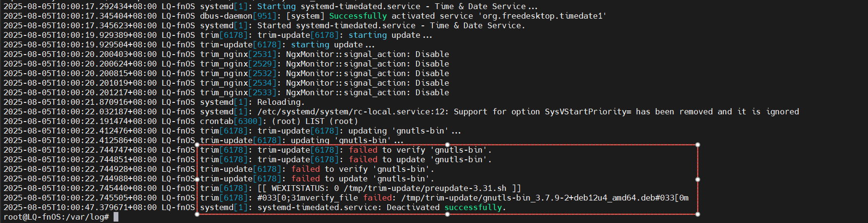Click the top-left handle of red selection box
This screenshot has width=868, height=223.
point(197,145)
